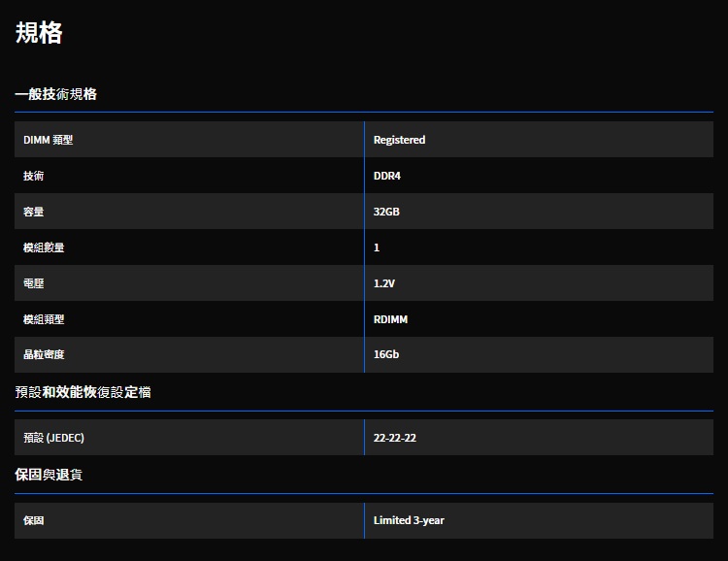The height and width of the screenshot is (561, 728).
Task: Click the 技術 row label
Action: pyautogui.click(x=34, y=176)
